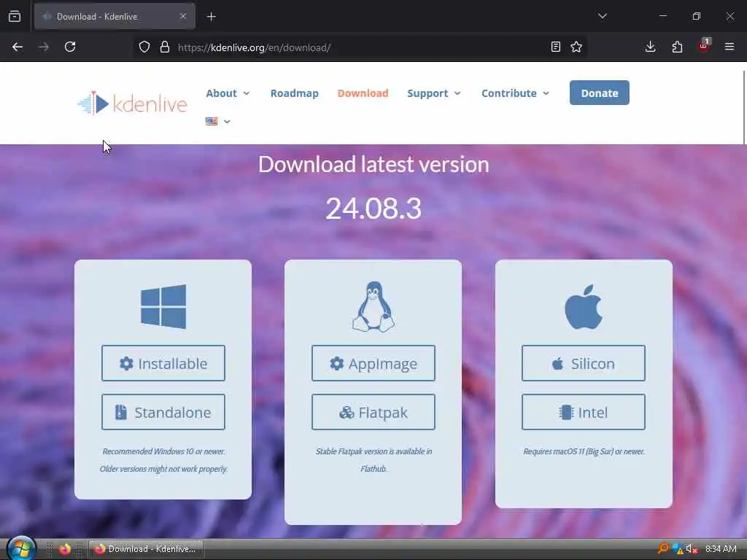Toggle reader view in address bar
The image size is (747, 560).
coord(555,47)
